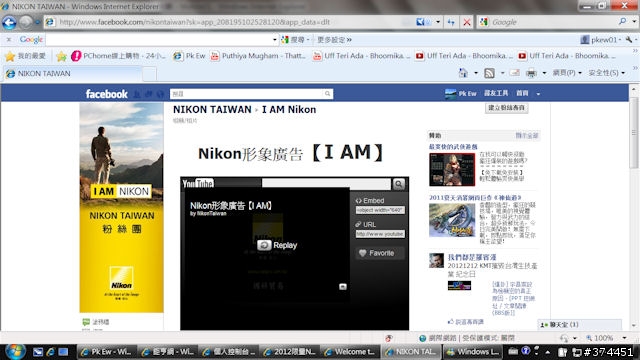Viewport: 640px width, 360px height.
Task: Click the search magnifier next to Google box
Action: 622,22
